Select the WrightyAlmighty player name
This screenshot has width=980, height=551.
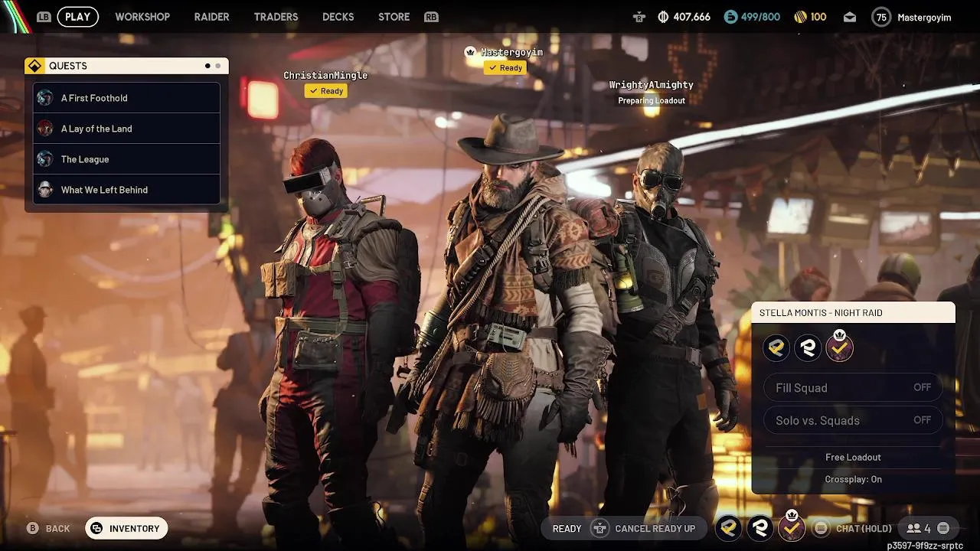[x=652, y=85]
